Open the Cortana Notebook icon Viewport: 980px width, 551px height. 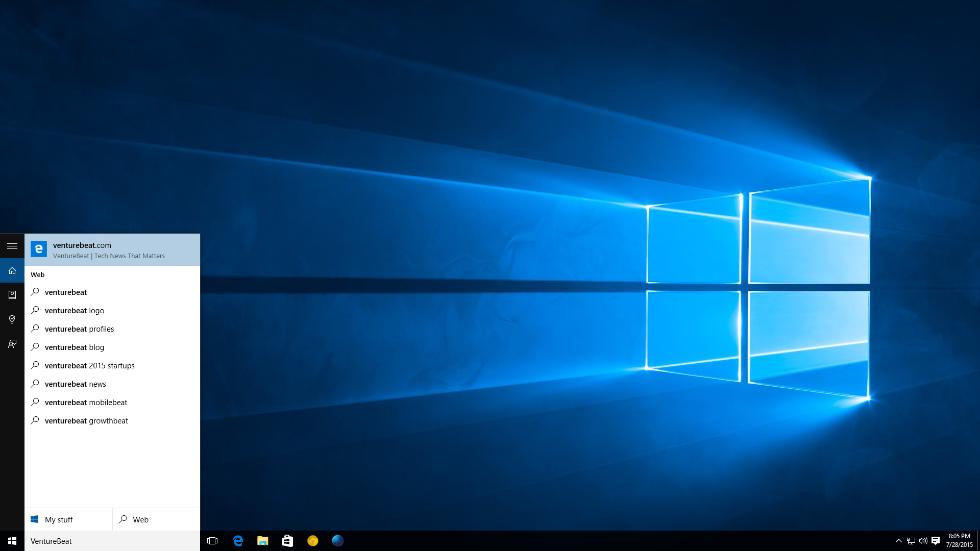coord(12,295)
